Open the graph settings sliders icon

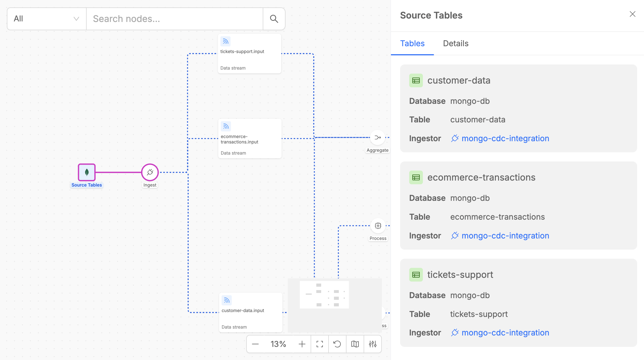372,344
